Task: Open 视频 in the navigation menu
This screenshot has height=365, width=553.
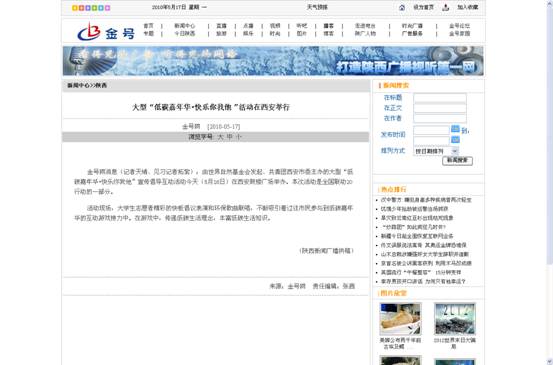Action: 275,26
